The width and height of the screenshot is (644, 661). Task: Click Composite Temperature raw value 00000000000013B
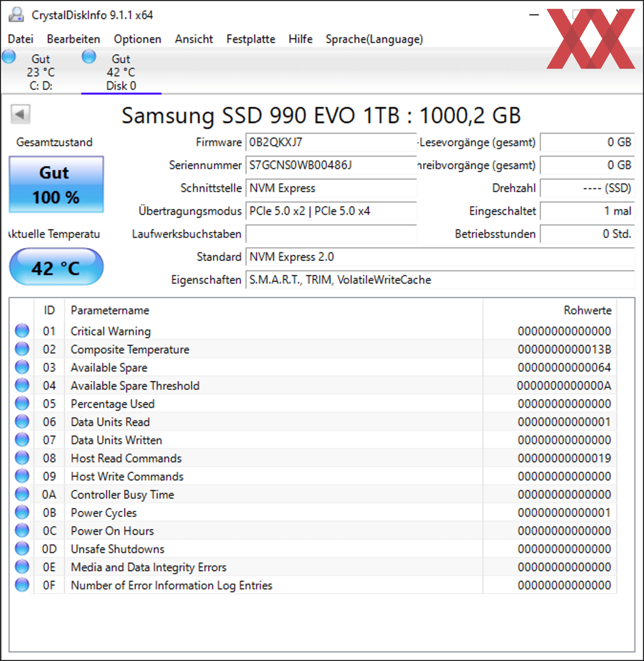(564, 349)
